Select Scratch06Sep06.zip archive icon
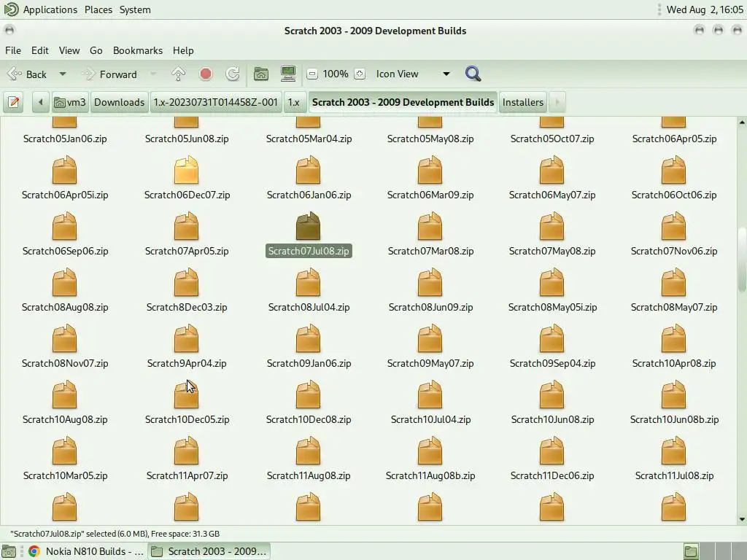 click(64, 226)
